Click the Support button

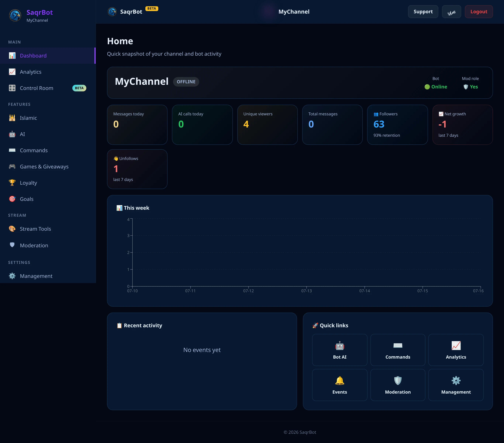click(x=423, y=12)
